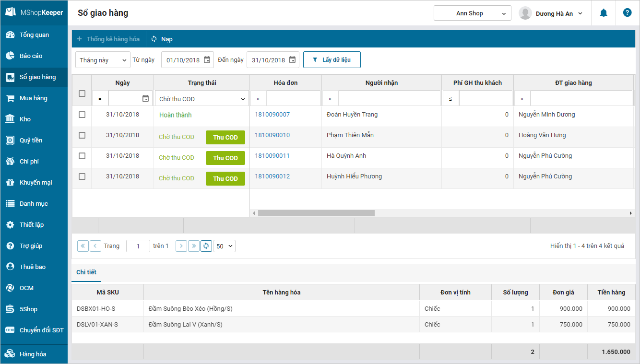Select the Mua hàng cart icon
Image resolution: width=640 pixels, height=364 pixels.
pos(10,98)
